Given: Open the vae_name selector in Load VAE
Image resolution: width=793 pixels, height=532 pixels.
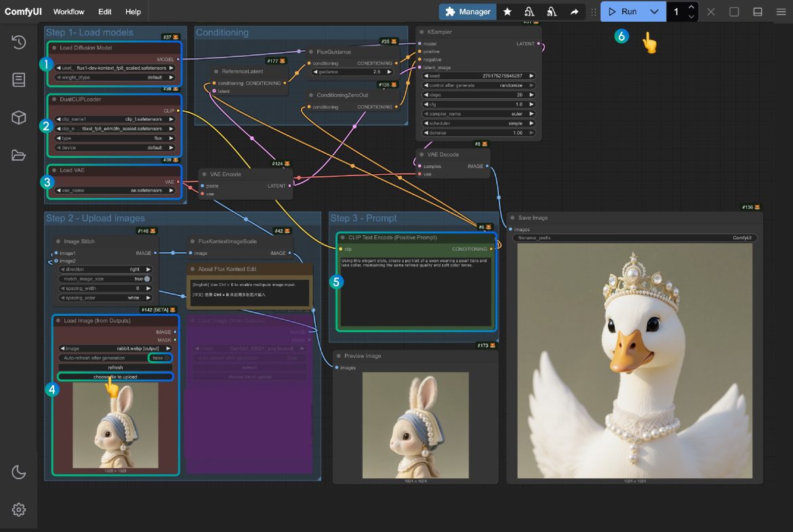Looking at the screenshot, I should click(115, 190).
